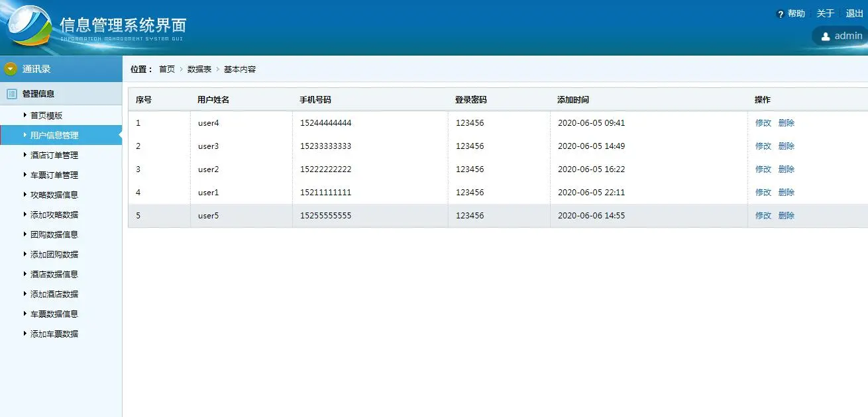Viewport: 868px width, 417px height.
Task: Click 基本内容 breadcrumb item
Action: pyautogui.click(x=240, y=69)
